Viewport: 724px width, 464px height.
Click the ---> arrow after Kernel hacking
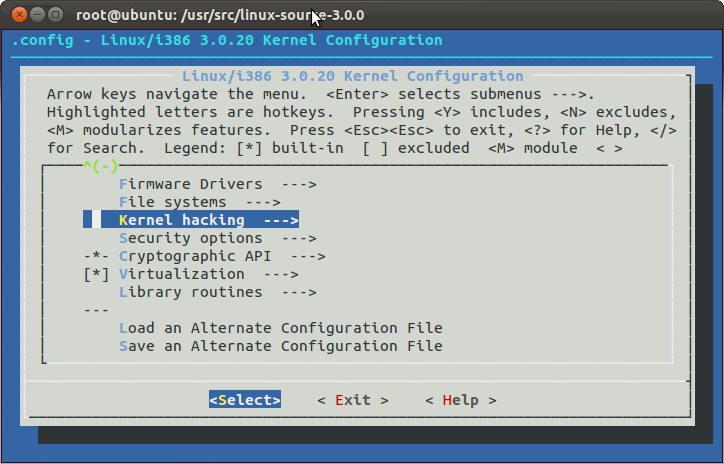[x=281, y=220]
